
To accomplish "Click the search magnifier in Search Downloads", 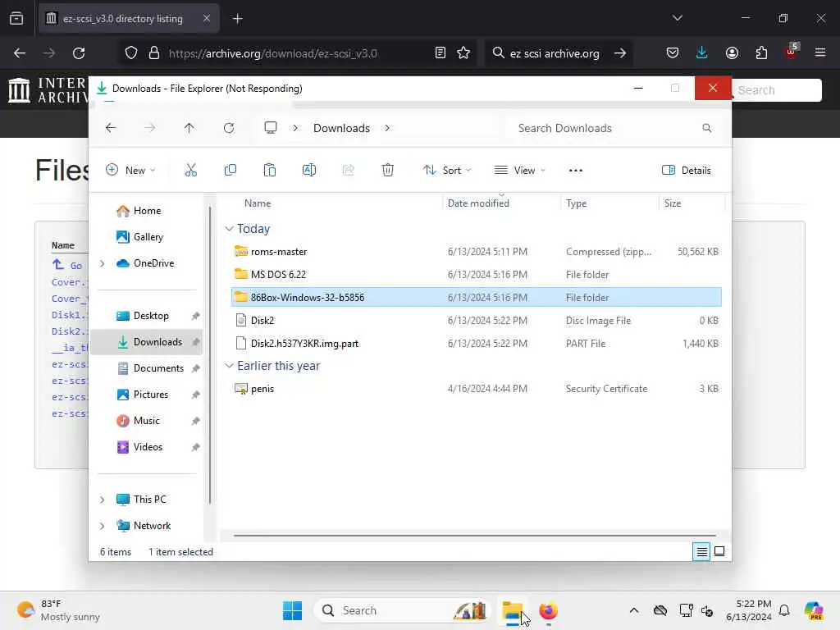I will click(707, 128).
